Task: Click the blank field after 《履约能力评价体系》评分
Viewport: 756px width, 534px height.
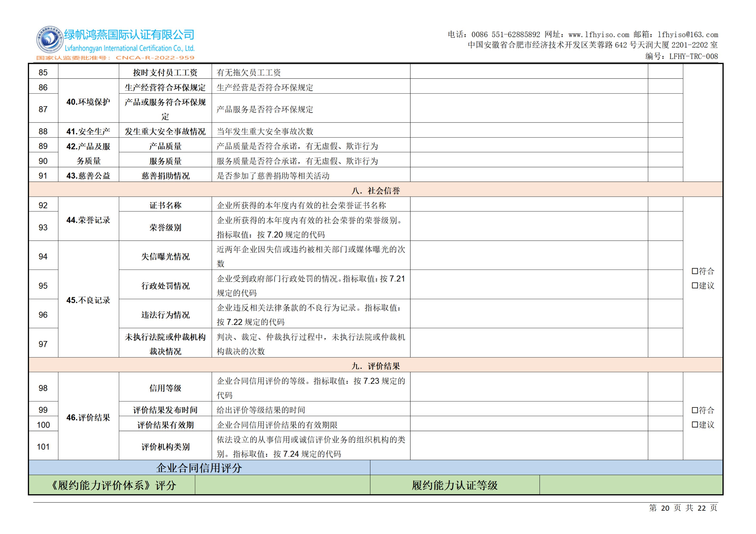Action: pos(282,485)
